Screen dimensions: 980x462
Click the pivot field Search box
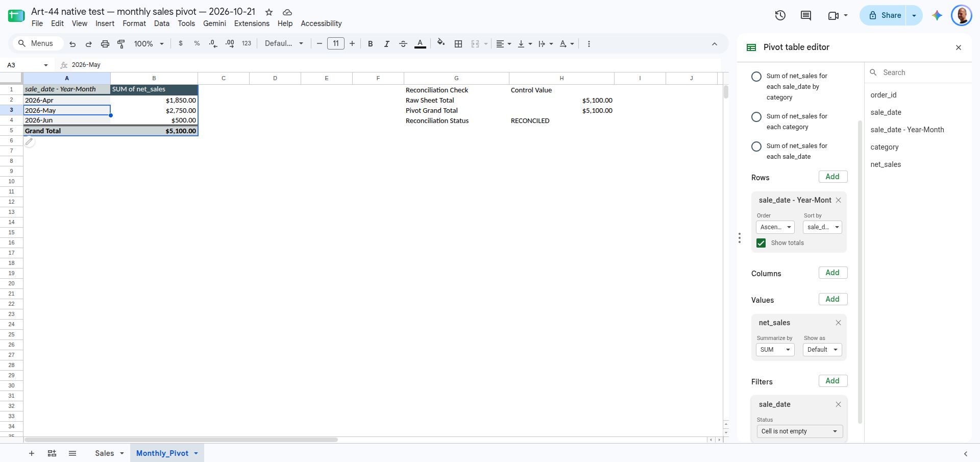click(919, 72)
